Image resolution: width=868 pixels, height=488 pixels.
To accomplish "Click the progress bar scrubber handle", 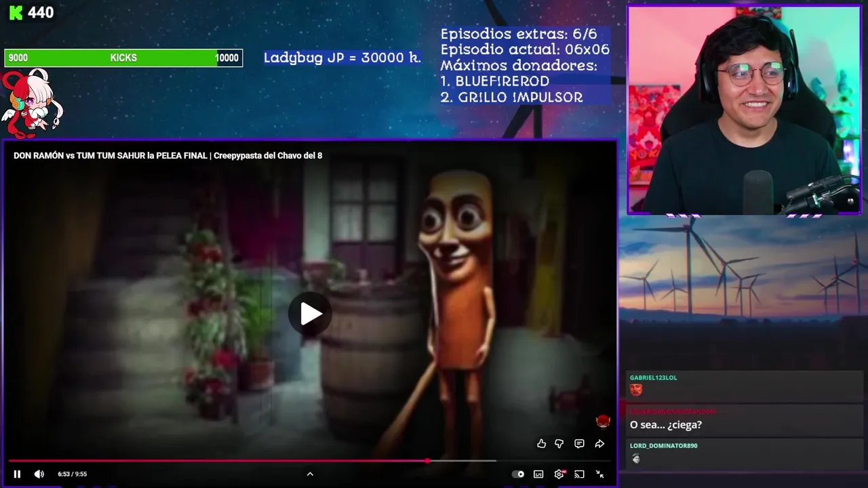I will tap(427, 461).
